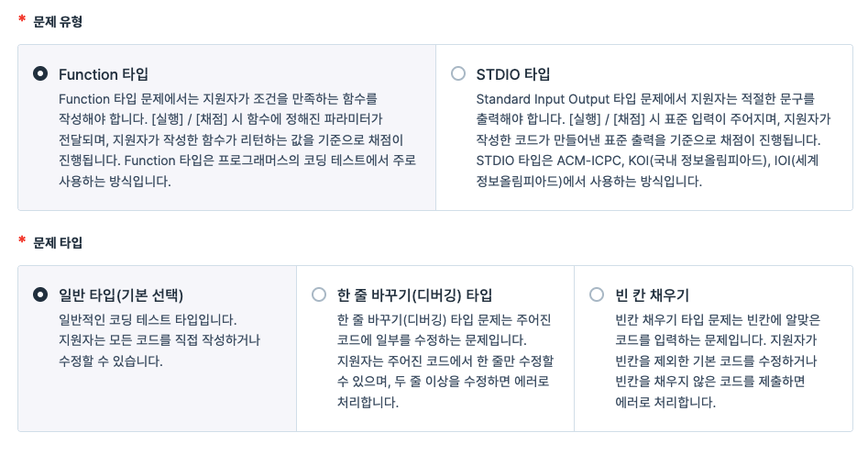Image resolution: width=868 pixels, height=455 pixels.
Task: Click the "빈 칸 채우기" option title
Action: [x=652, y=295]
